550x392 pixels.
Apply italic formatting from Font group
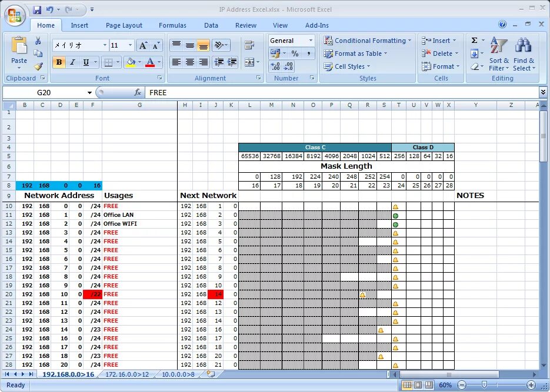click(72, 61)
